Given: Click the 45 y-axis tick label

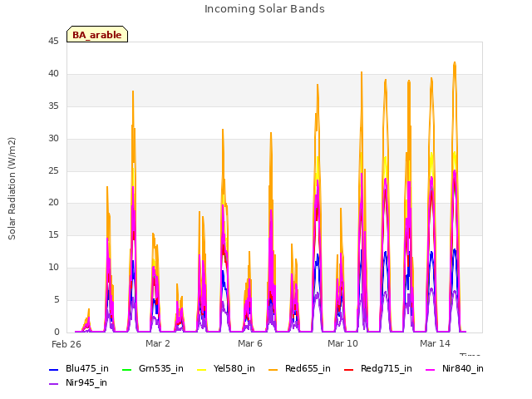Looking at the screenshot, I should [53, 42].
